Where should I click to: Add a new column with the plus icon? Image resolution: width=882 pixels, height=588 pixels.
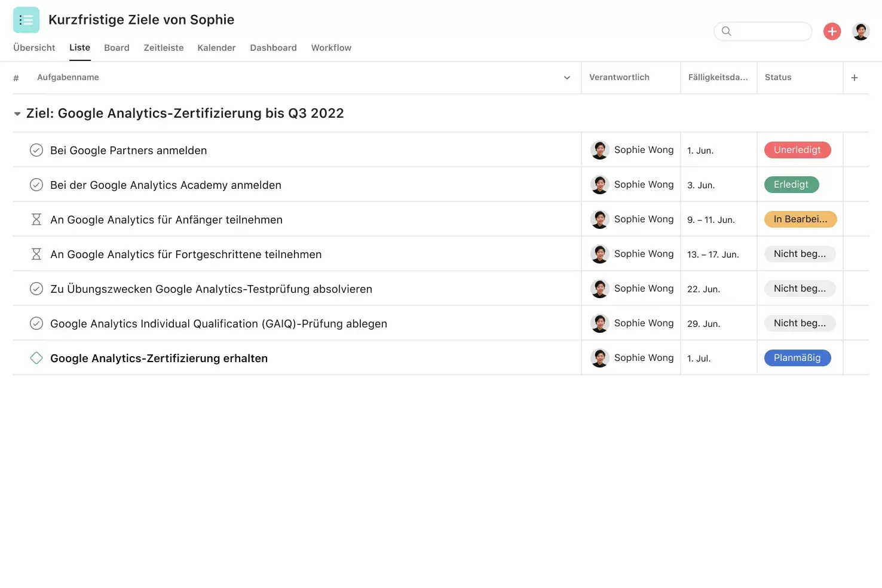(x=855, y=78)
